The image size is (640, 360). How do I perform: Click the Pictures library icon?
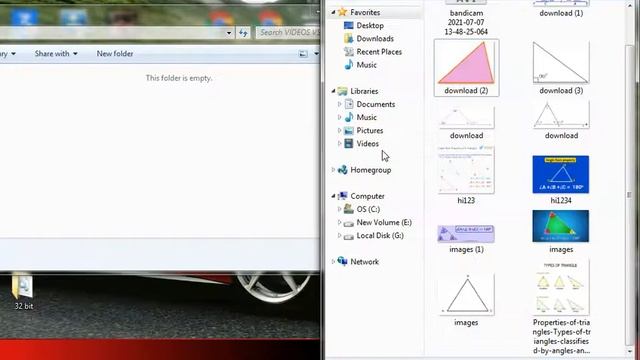pyautogui.click(x=349, y=130)
